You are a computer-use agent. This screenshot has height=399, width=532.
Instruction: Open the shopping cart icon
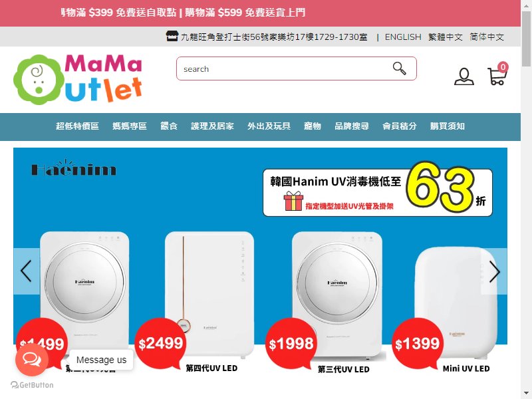pos(497,74)
